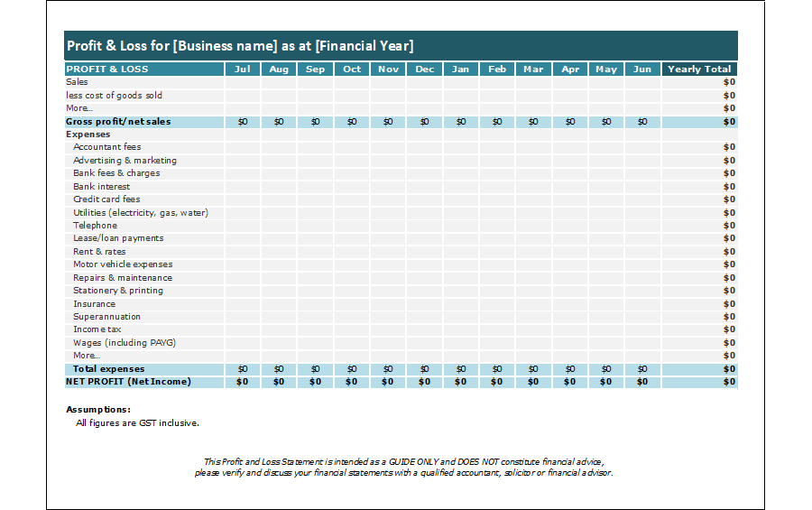Click the Sales yearly total $0 cell
Screen dimensions: 812x510
click(699, 82)
